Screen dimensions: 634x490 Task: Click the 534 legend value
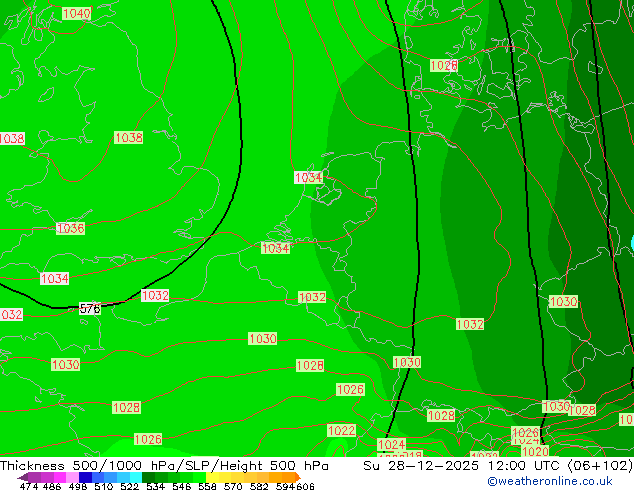pos(155,486)
